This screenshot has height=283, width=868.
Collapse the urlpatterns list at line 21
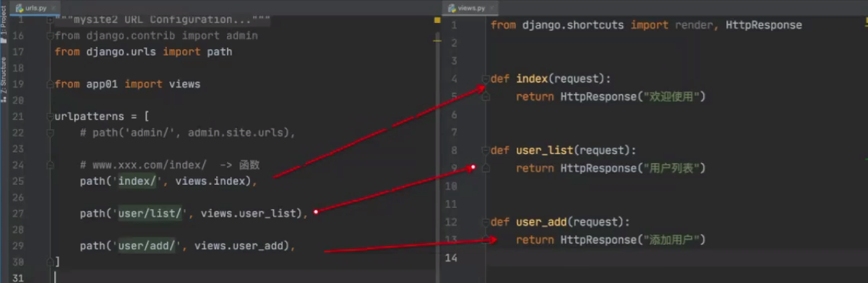click(49, 116)
